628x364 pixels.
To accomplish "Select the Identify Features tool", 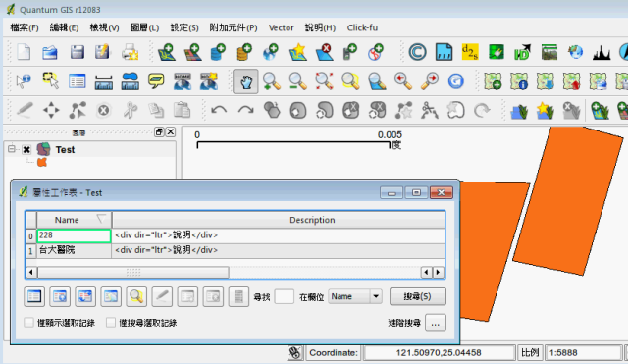I will (x=24, y=80).
